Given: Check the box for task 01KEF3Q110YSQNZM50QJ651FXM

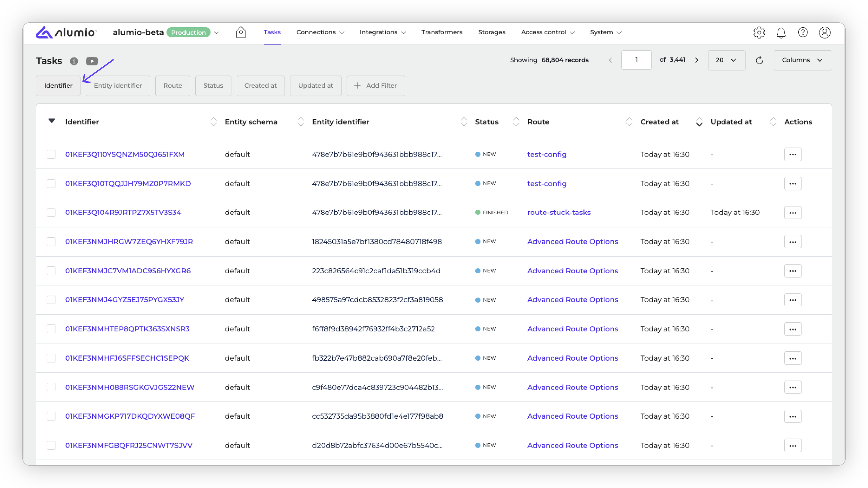Looking at the screenshot, I should [51, 154].
